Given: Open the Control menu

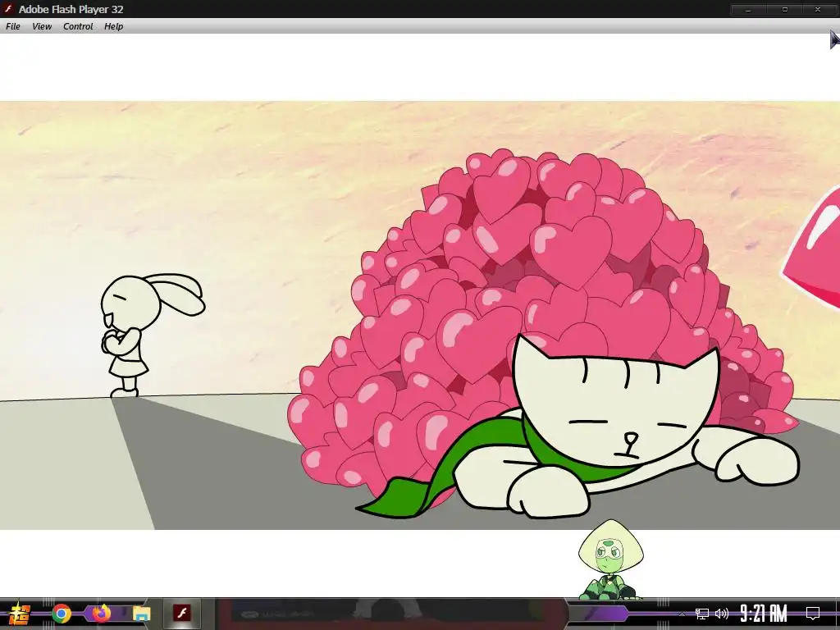Looking at the screenshot, I should click(78, 26).
